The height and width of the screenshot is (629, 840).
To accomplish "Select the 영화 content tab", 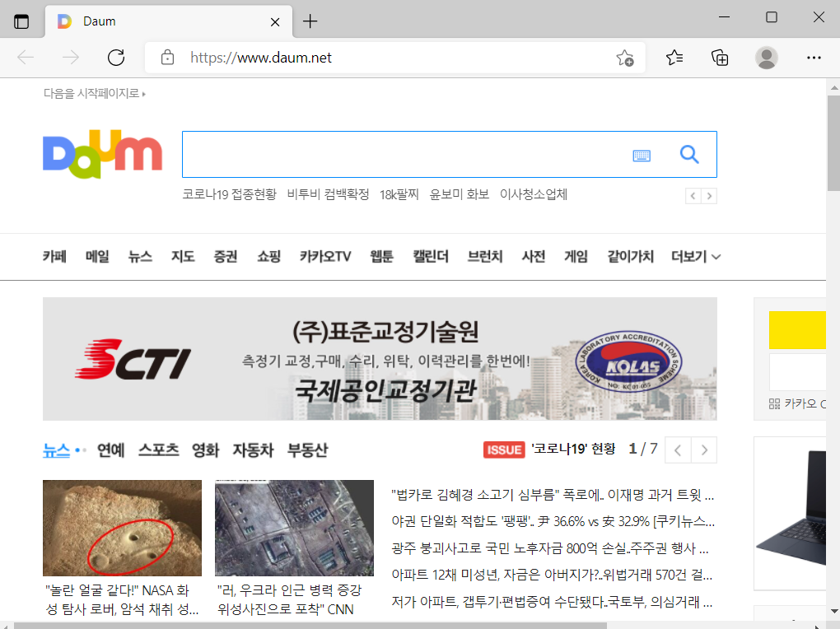I will point(206,450).
